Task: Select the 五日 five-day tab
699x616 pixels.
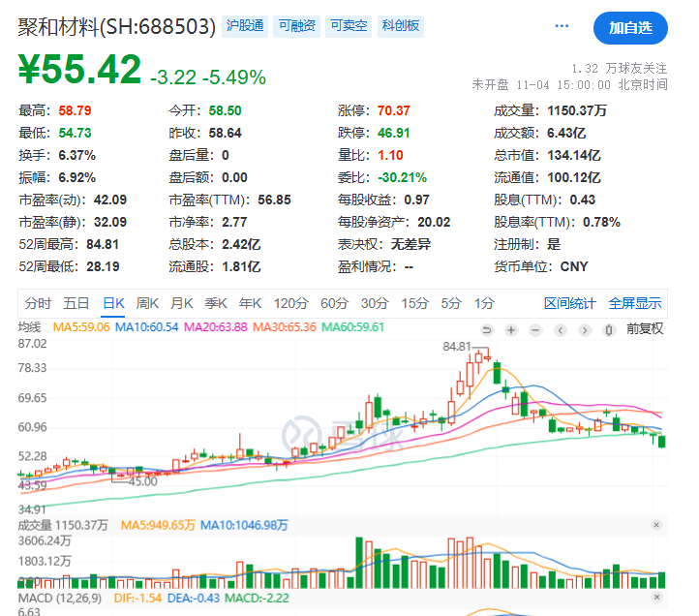Action: pos(76,303)
